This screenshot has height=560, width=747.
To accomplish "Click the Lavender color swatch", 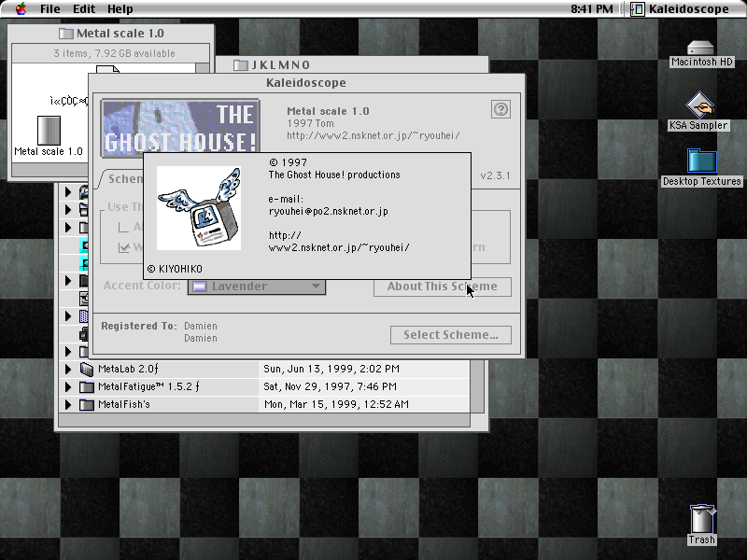I will tap(199, 287).
